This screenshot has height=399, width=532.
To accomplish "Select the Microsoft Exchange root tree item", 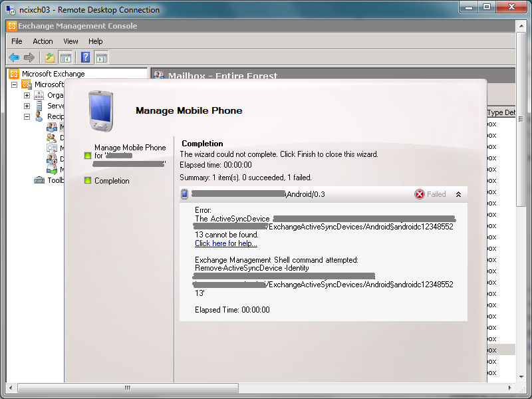I will [53, 74].
